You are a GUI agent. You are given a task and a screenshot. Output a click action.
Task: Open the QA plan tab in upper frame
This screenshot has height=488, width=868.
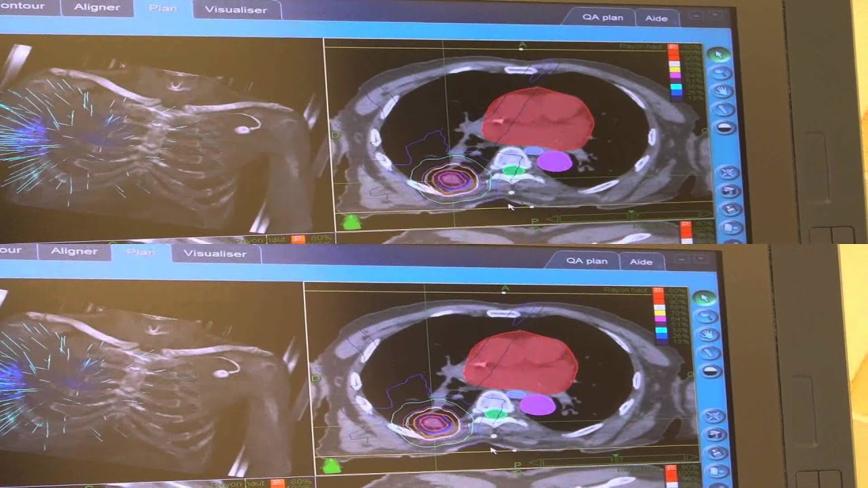click(x=603, y=18)
